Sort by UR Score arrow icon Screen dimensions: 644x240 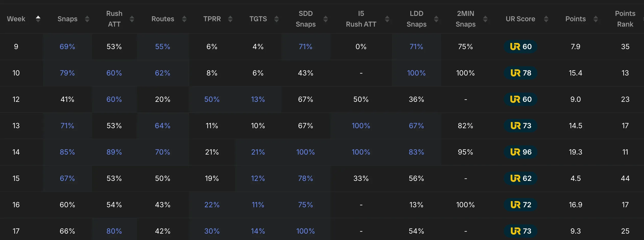pyautogui.click(x=546, y=19)
